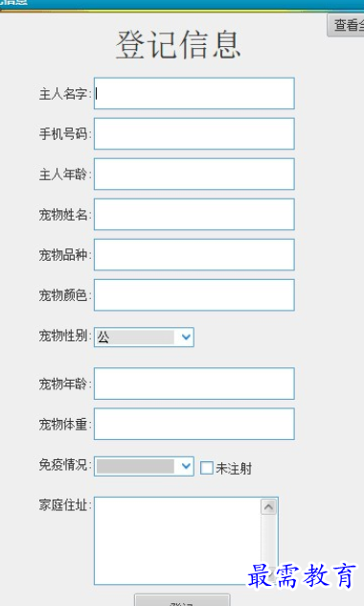Open the 宠物性别 dropdown arrow
This screenshot has width=364, height=606.
click(186, 337)
